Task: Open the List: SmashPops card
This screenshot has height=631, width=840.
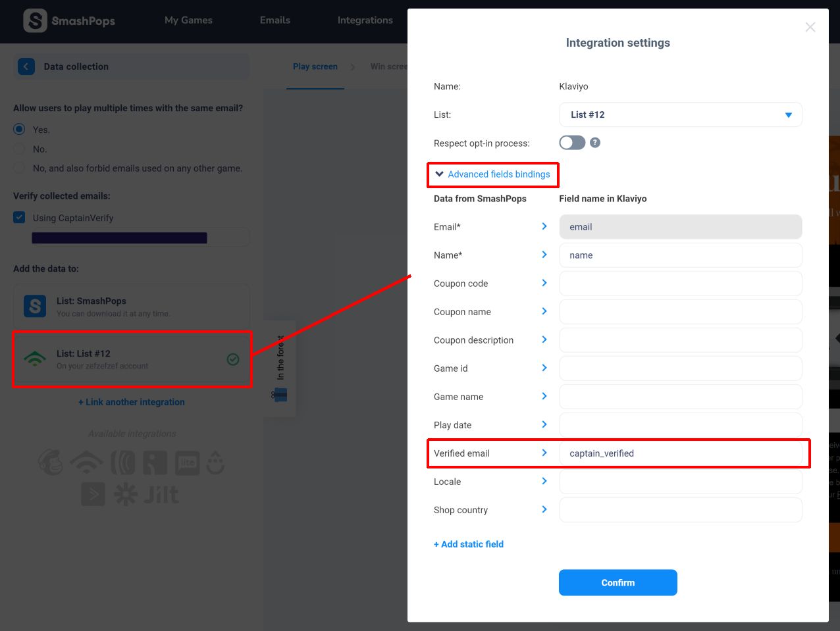Action: coord(132,307)
